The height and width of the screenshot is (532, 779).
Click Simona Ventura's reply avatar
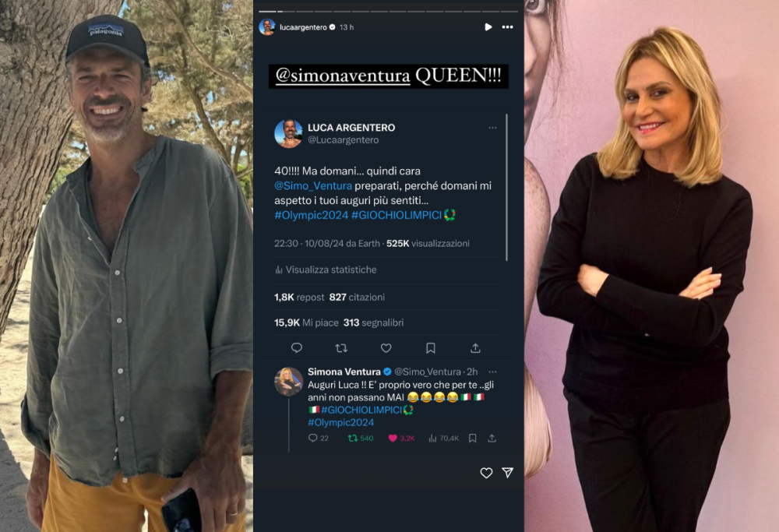tap(288, 381)
